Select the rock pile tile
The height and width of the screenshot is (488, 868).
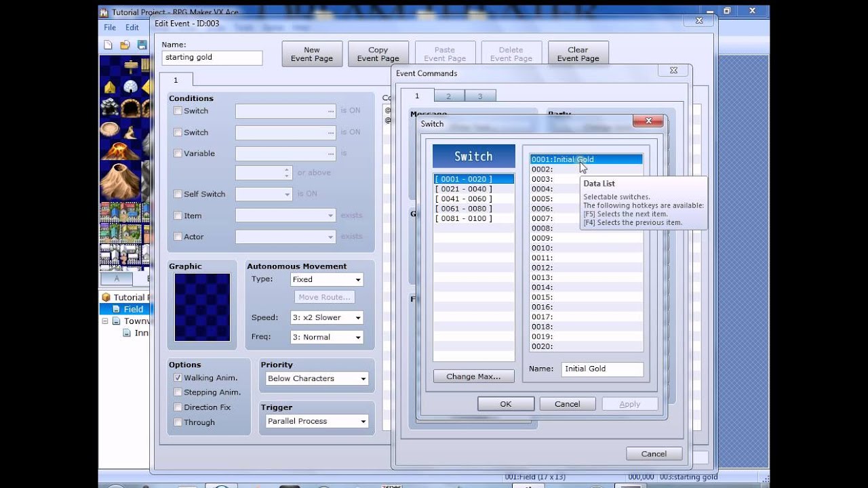pyautogui.click(x=111, y=108)
